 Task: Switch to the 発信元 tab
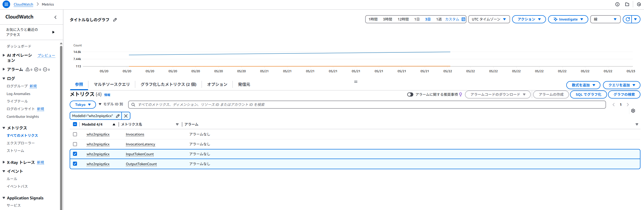click(x=244, y=84)
